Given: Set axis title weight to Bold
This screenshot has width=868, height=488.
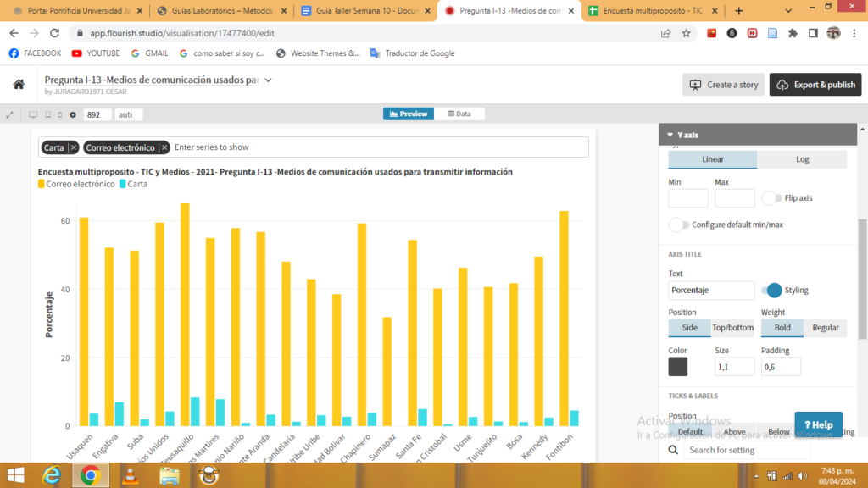Looking at the screenshot, I should coord(782,328).
